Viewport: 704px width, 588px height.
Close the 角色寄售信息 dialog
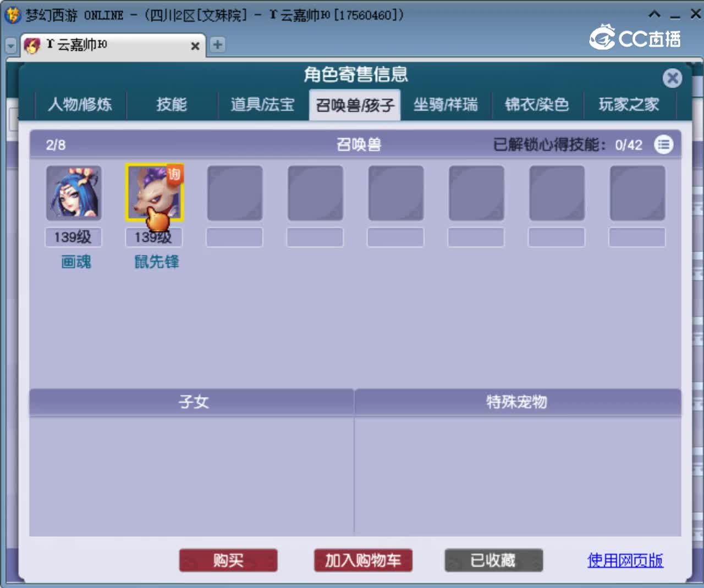pos(672,78)
